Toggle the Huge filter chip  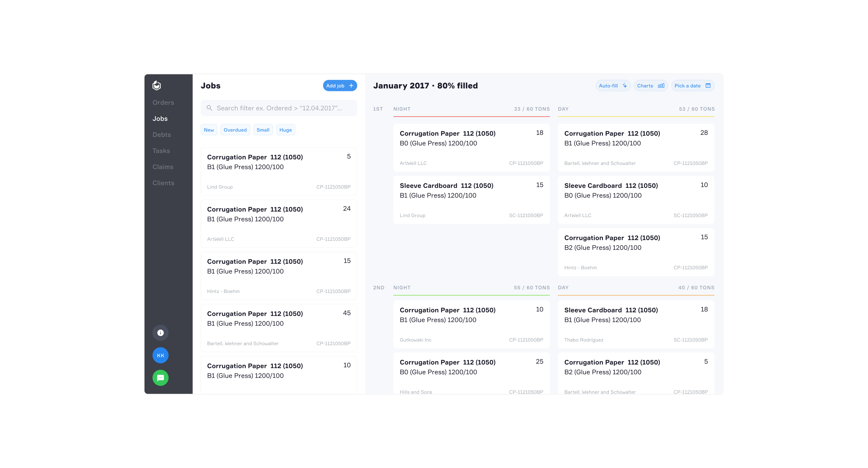click(285, 130)
